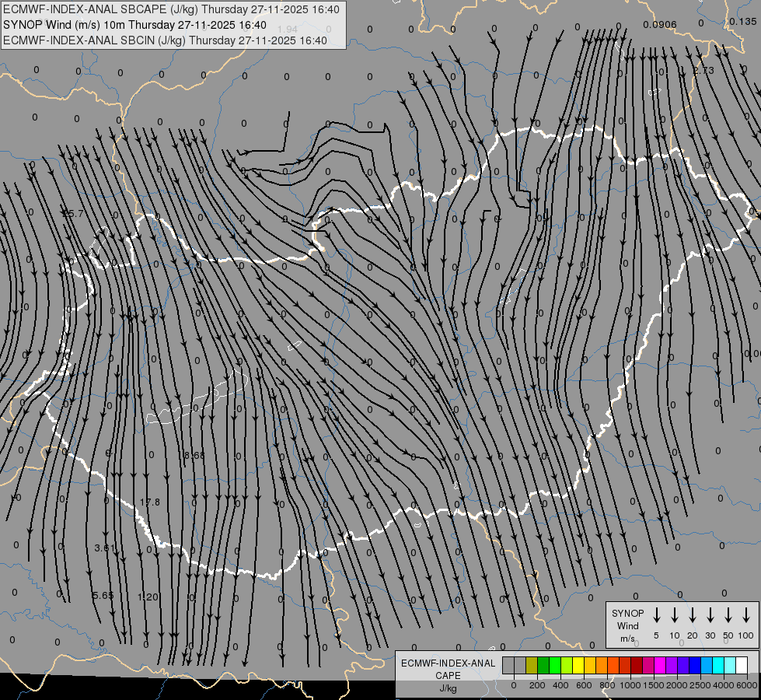
Task: Click the map value 8.68
Action: pyautogui.click(x=194, y=455)
